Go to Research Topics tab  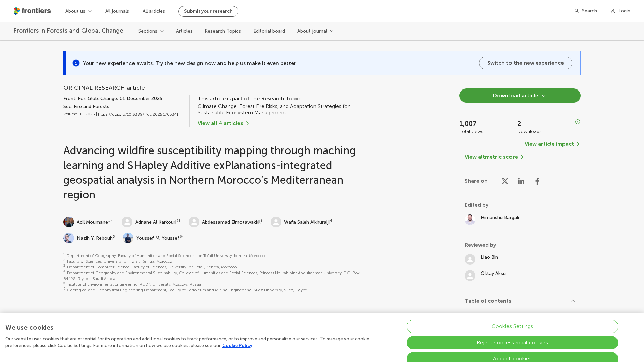point(223,31)
